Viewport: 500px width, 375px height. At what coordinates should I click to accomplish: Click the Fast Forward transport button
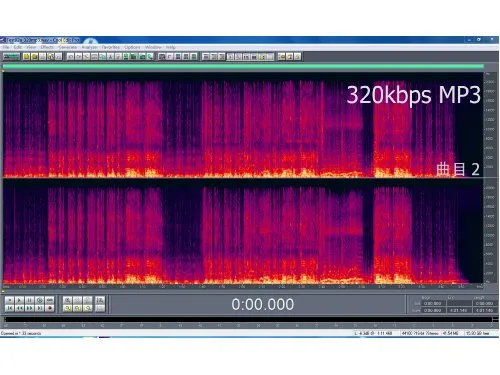(29, 308)
